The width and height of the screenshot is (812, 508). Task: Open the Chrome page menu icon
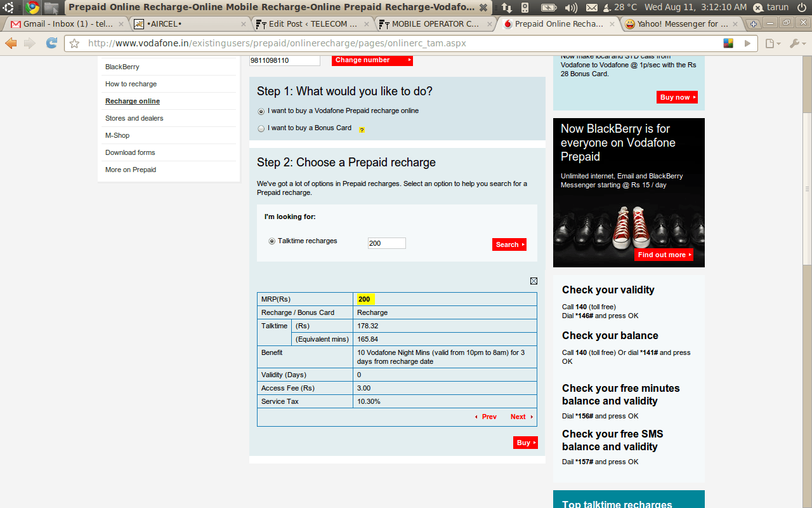772,44
